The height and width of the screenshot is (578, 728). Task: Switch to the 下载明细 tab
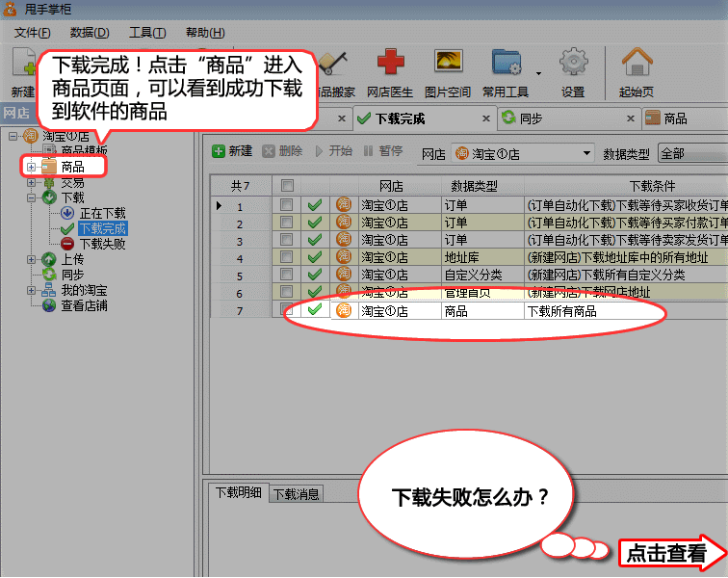coord(238,492)
